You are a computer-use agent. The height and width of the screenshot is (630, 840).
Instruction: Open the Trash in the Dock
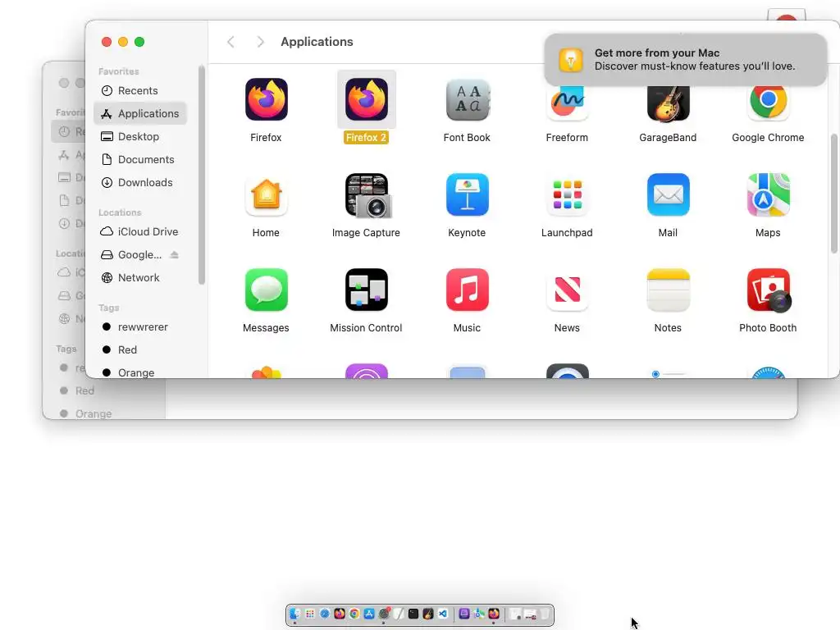[545, 614]
